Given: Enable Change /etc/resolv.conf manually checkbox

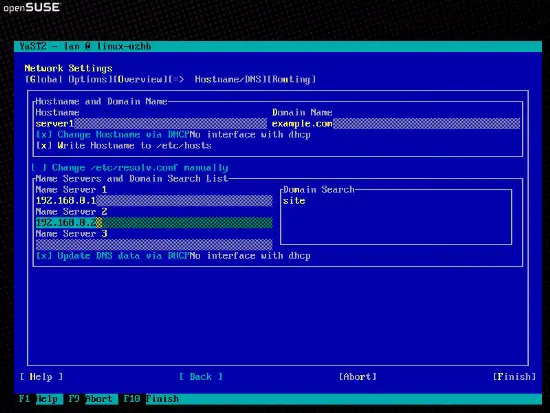Looking at the screenshot, I should pos(129,168).
